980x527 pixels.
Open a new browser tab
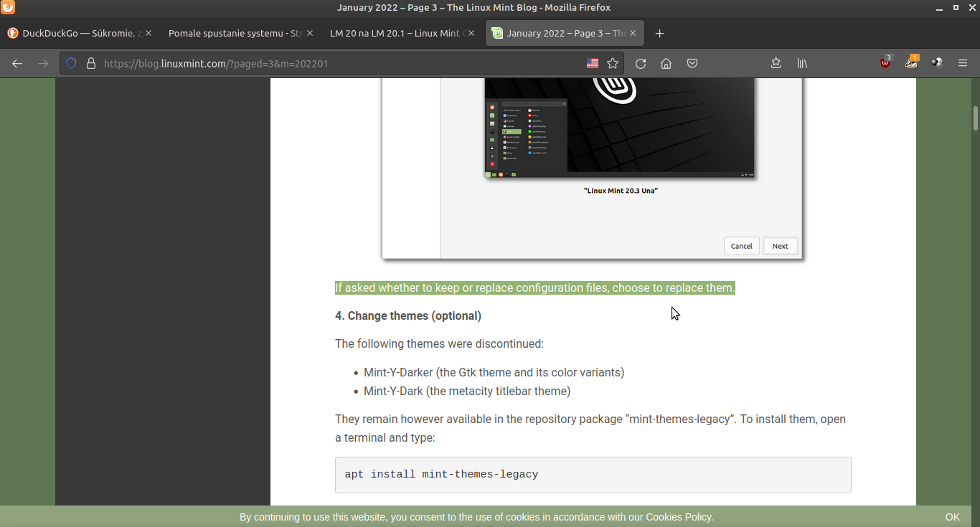click(x=660, y=33)
